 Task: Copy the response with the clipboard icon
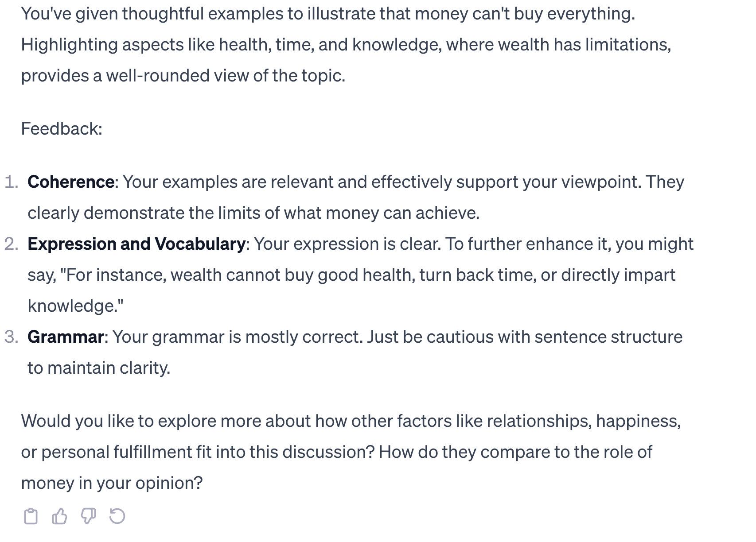pos(31,516)
